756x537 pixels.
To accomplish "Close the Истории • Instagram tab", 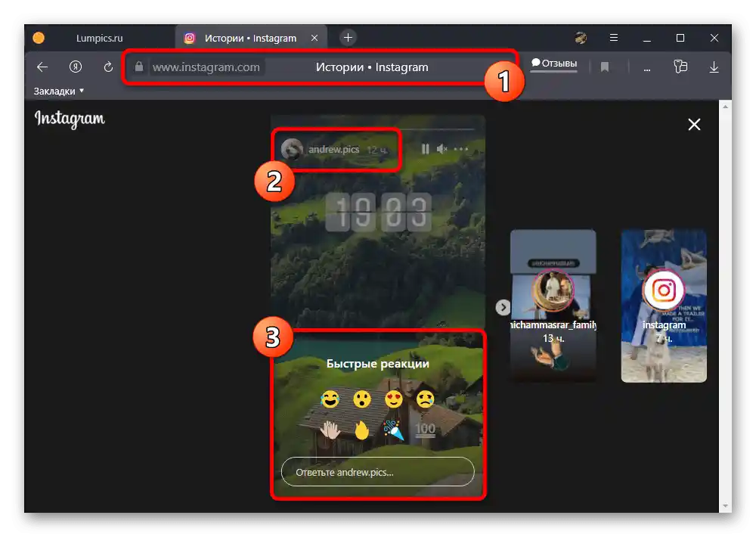I will [314, 38].
